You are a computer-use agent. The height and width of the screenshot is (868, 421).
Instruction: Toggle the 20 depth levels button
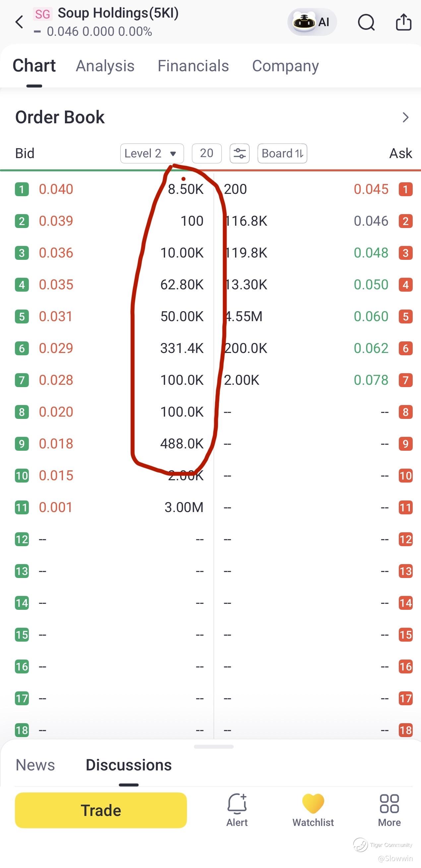[x=207, y=153]
